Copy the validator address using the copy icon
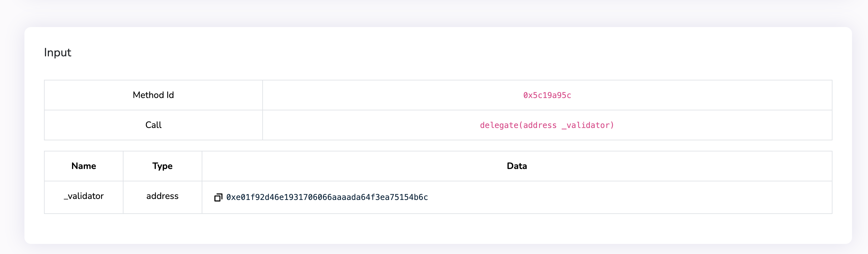868x254 pixels. (x=218, y=197)
